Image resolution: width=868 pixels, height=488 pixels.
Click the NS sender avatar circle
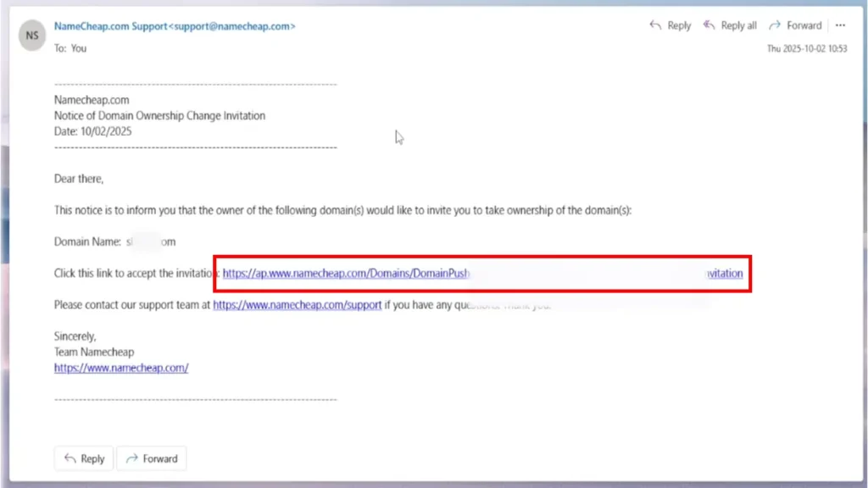point(32,36)
